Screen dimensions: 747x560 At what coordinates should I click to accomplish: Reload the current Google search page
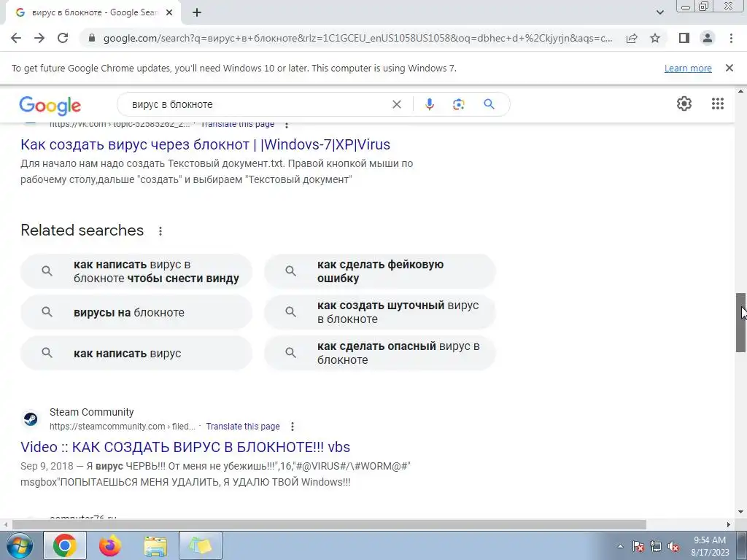coord(63,38)
